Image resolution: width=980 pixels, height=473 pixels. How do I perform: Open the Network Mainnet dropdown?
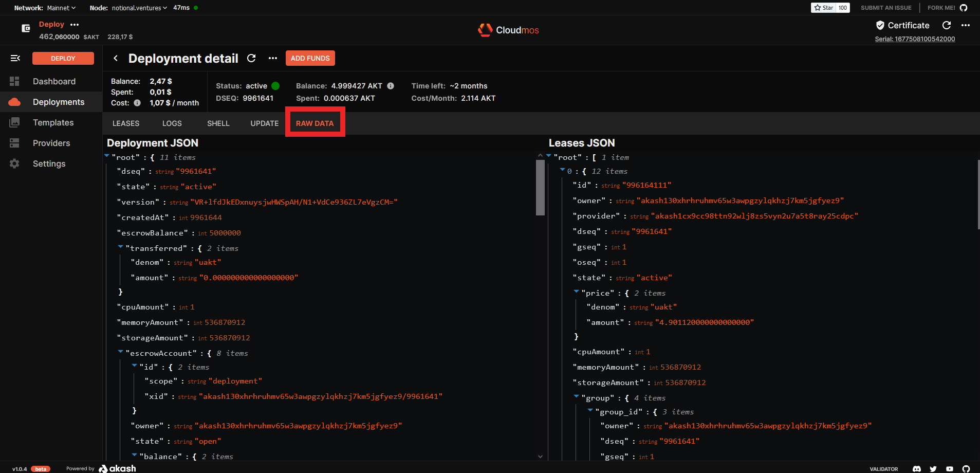61,8
